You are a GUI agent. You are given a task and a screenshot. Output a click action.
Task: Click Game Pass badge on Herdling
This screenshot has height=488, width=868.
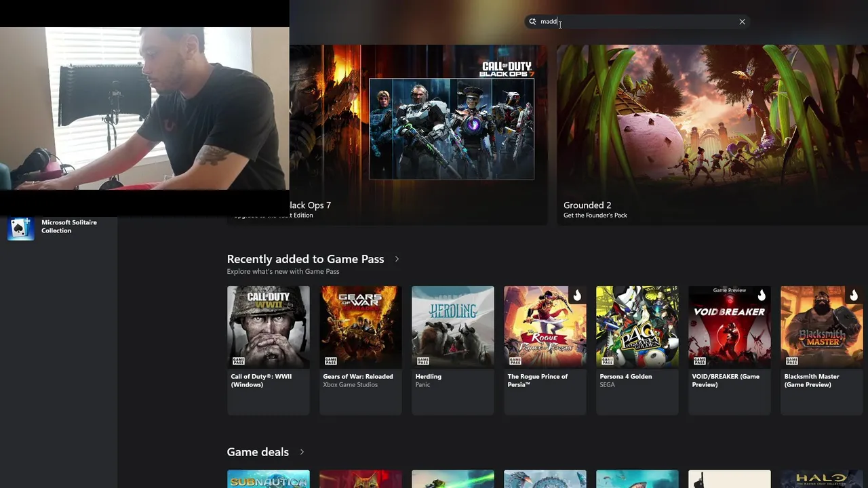(x=422, y=361)
